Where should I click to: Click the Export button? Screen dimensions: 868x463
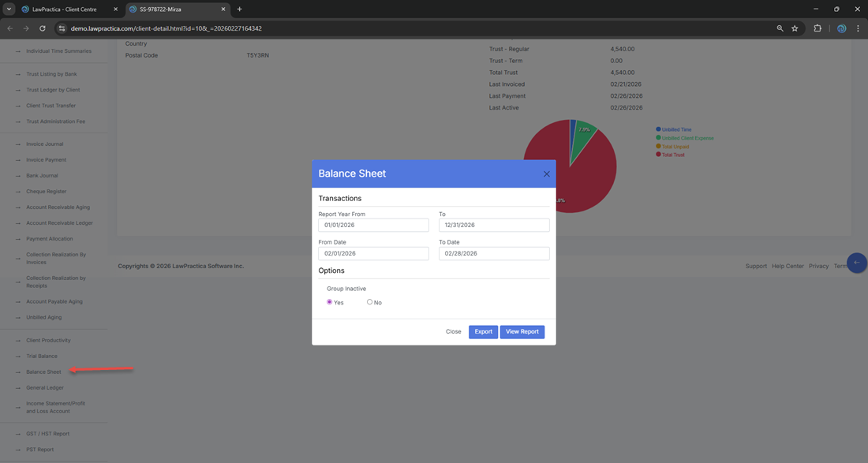(483, 332)
